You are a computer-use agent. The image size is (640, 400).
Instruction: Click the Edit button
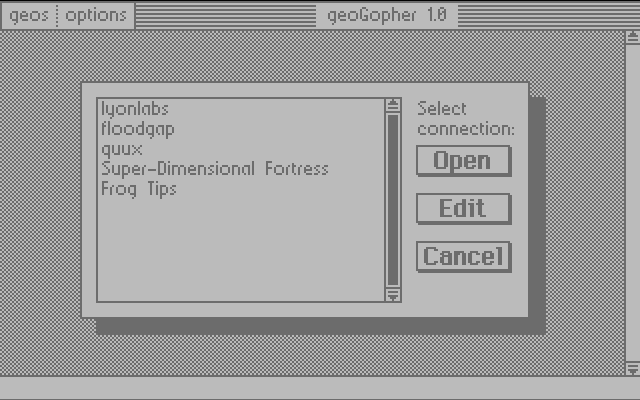pyautogui.click(x=463, y=209)
